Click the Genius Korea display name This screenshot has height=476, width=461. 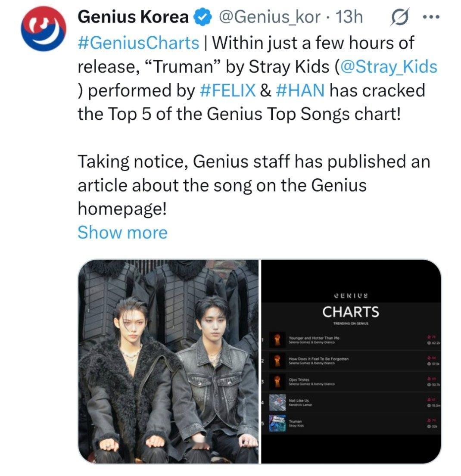[133, 17]
